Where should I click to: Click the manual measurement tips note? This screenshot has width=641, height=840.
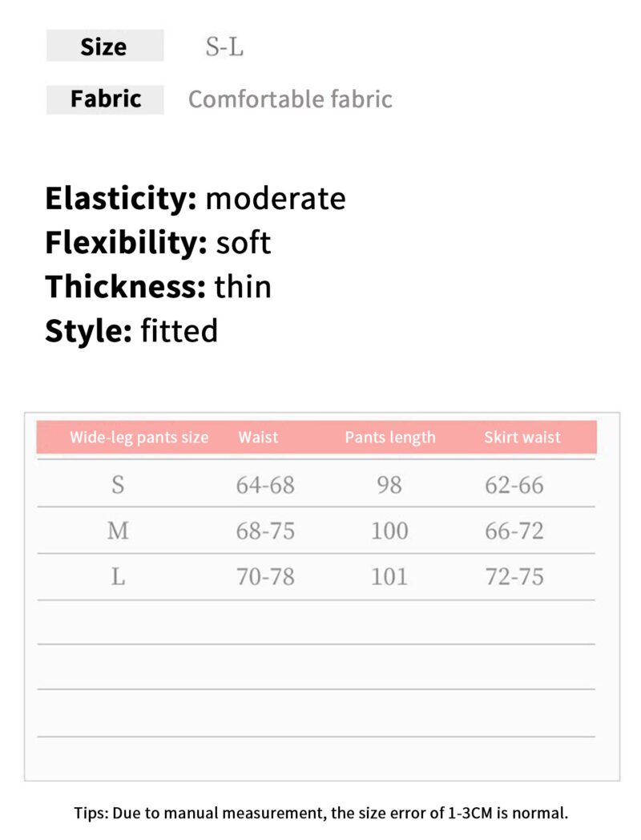click(x=321, y=813)
